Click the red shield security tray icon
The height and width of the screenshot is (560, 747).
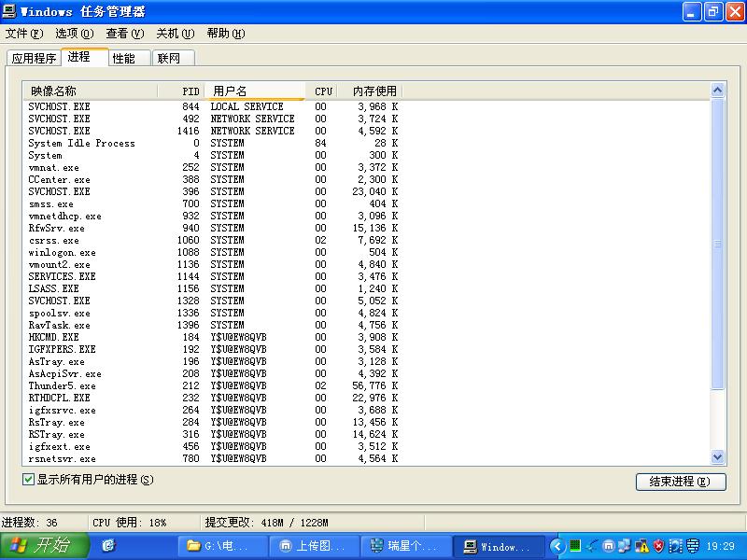tap(658, 546)
